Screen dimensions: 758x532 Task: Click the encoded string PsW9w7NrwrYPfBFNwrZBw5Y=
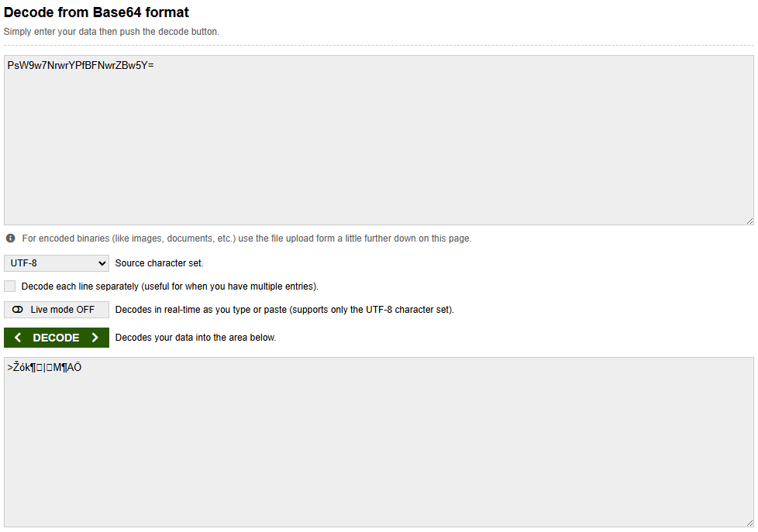click(81, 65)
